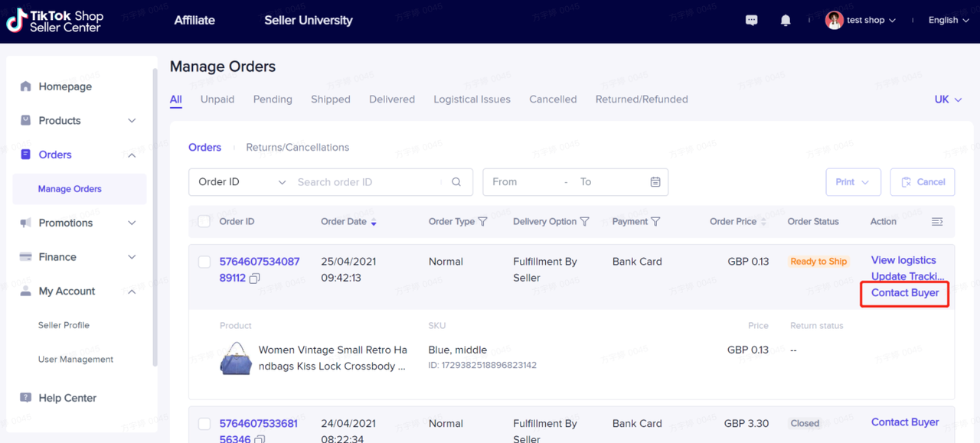This screenshot has height=443, width=980.
Task: Click the handbag product thumbnail
Action: click(x=236, y=358)
